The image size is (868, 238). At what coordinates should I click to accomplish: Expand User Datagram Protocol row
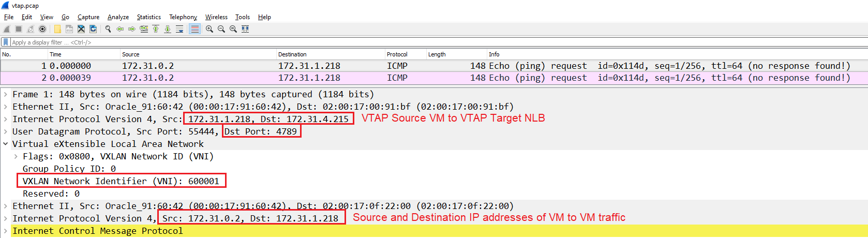pos(6,131)
